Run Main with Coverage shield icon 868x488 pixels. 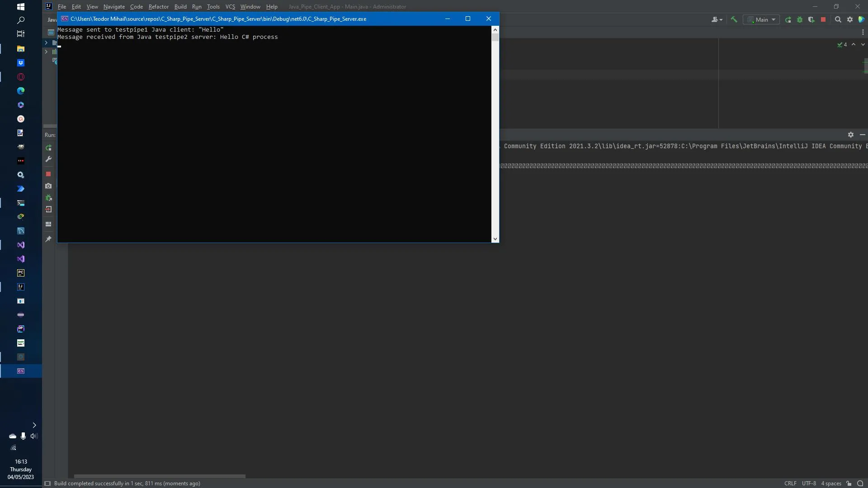pos(811,19)
